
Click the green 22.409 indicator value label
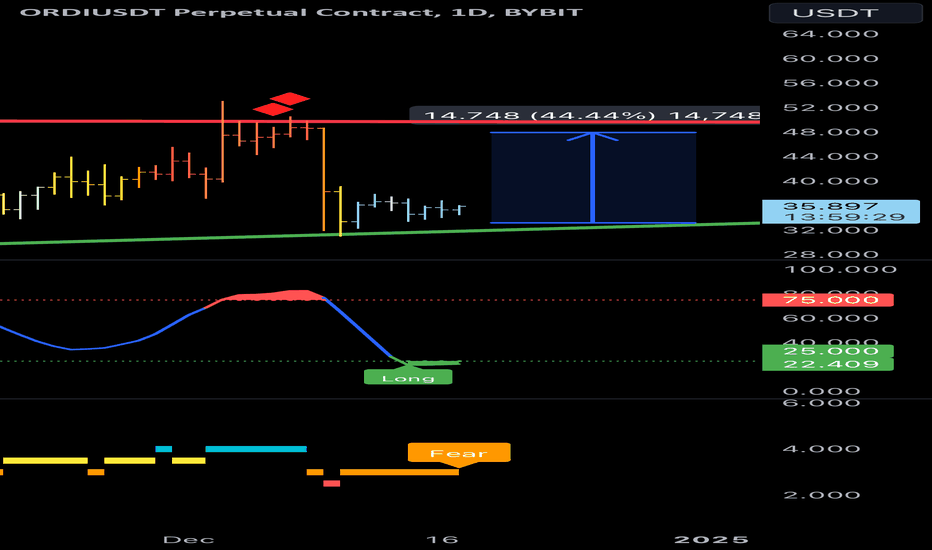pyautogui.click(x=827, y=364)
